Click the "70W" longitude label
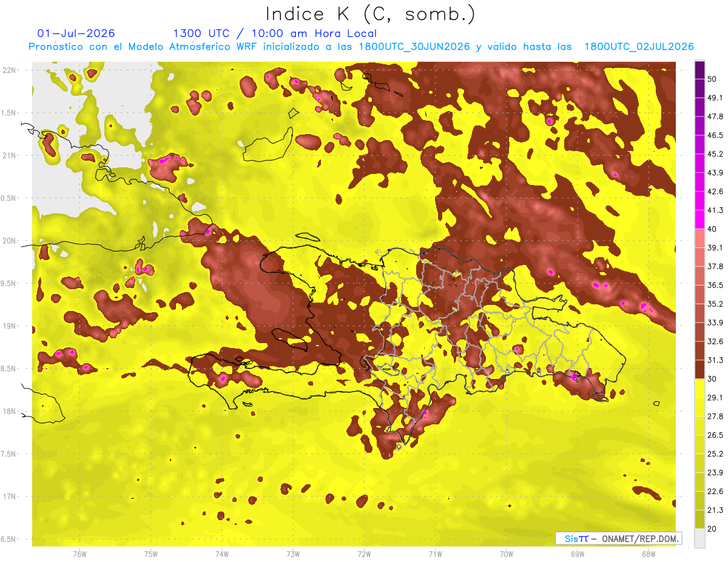Viewport: 728px width, 562px height. coord(507,554)
